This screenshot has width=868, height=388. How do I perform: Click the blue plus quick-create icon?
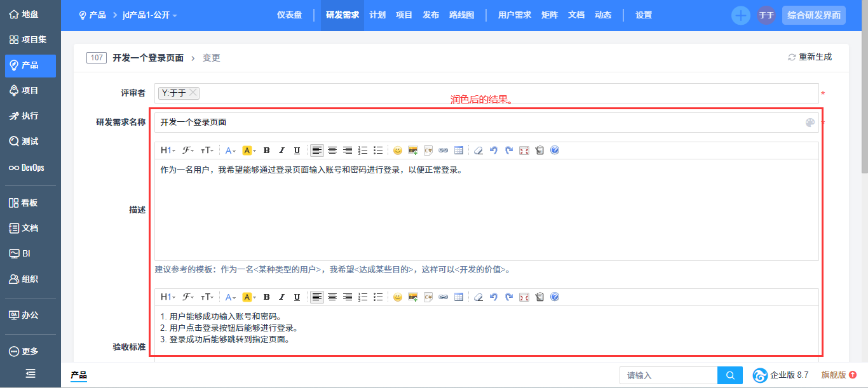click(740, 15)
